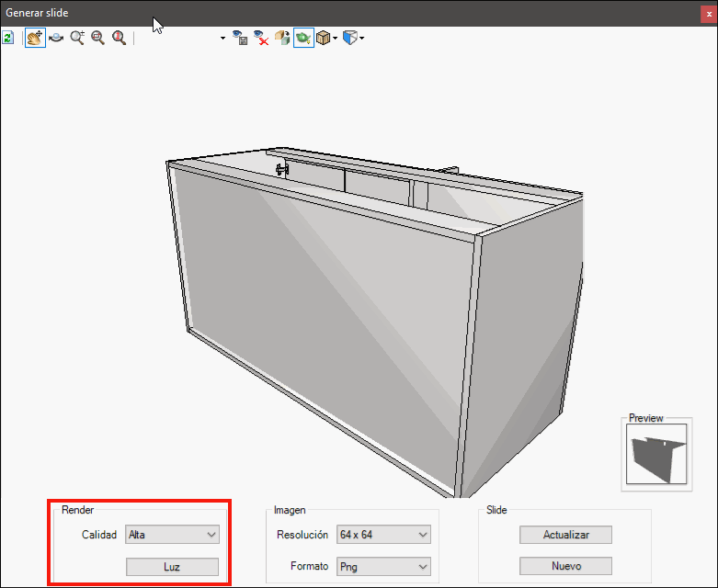Select the orbit rotate tool

point(56,38)
